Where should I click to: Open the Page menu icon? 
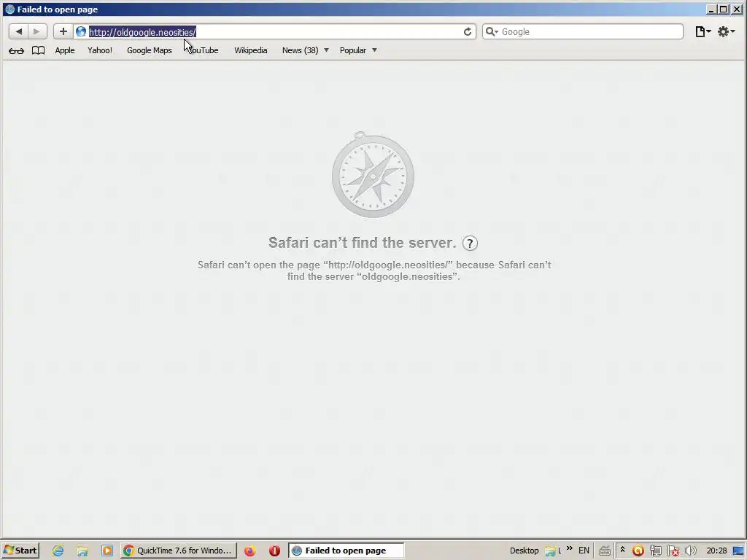[703, 31]
